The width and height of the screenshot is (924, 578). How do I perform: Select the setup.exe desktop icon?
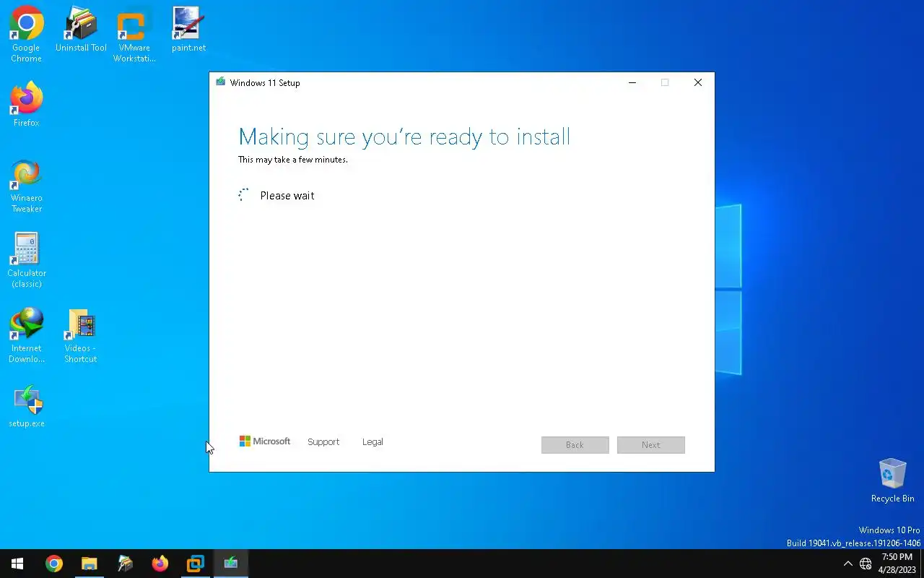coord(26,406)
